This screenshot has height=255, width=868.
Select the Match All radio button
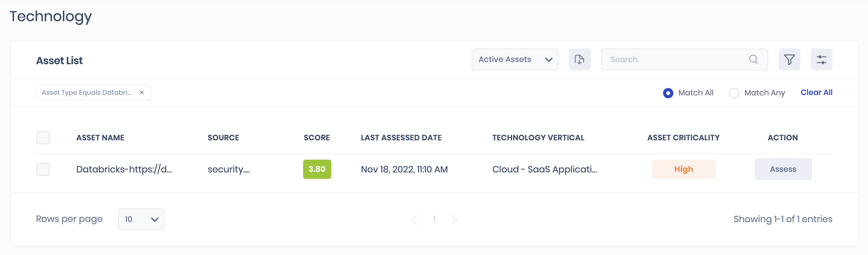[668, 93]
